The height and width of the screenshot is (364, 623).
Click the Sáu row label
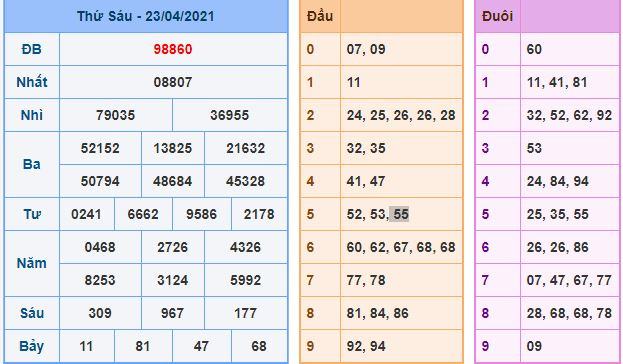[32, 313]
